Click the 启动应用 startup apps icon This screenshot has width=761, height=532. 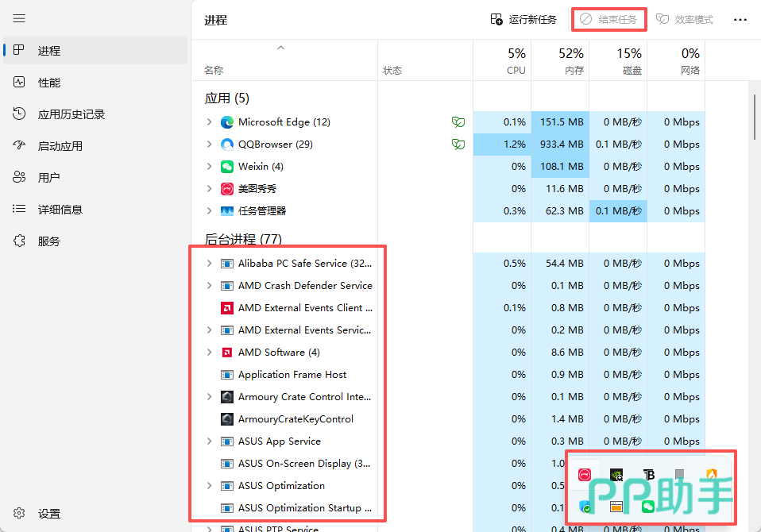(x=20, y=146)
